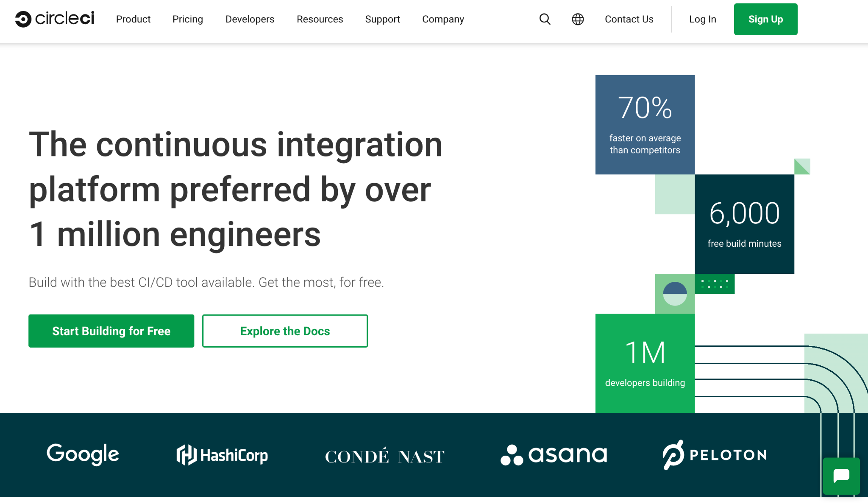Image resolution: width=868 pixels, height=504 pixels.
Task: Click the HashiCorp logo
Action: [222, 455]
